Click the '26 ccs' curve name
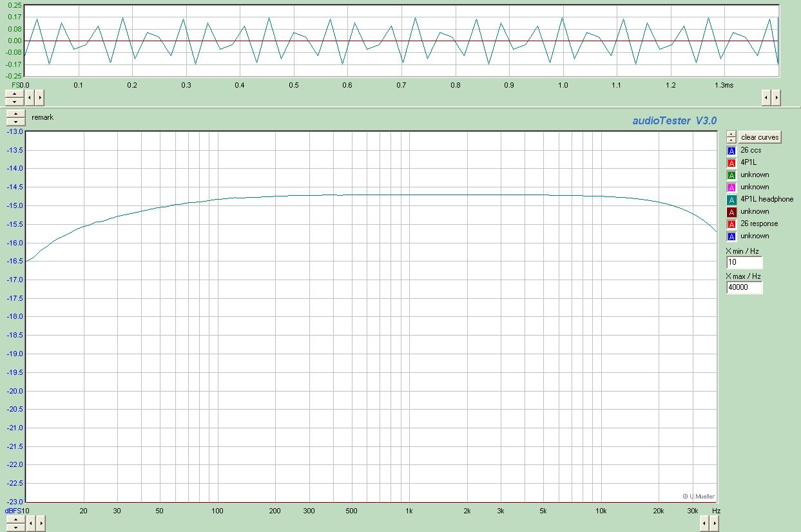 click(751, 150)
